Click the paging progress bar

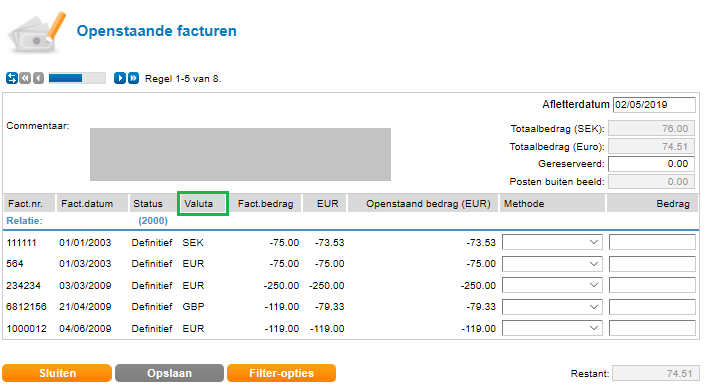point(77,78)
